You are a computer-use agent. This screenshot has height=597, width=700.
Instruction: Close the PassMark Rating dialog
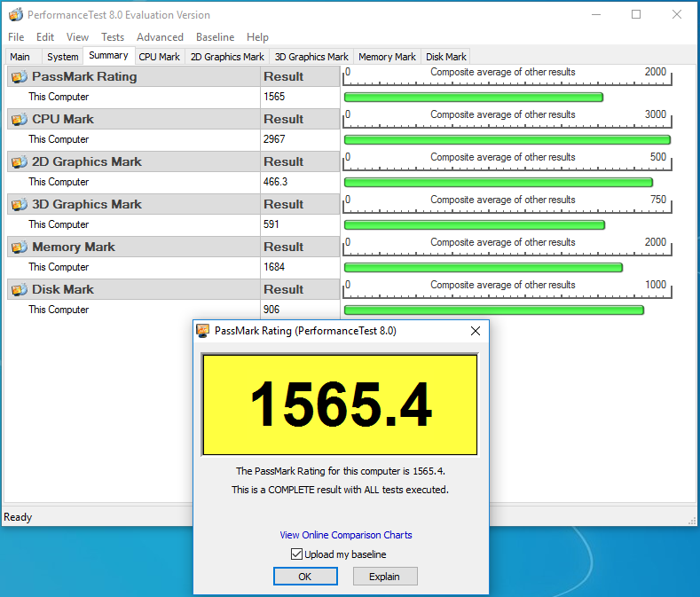coord(476,331)
